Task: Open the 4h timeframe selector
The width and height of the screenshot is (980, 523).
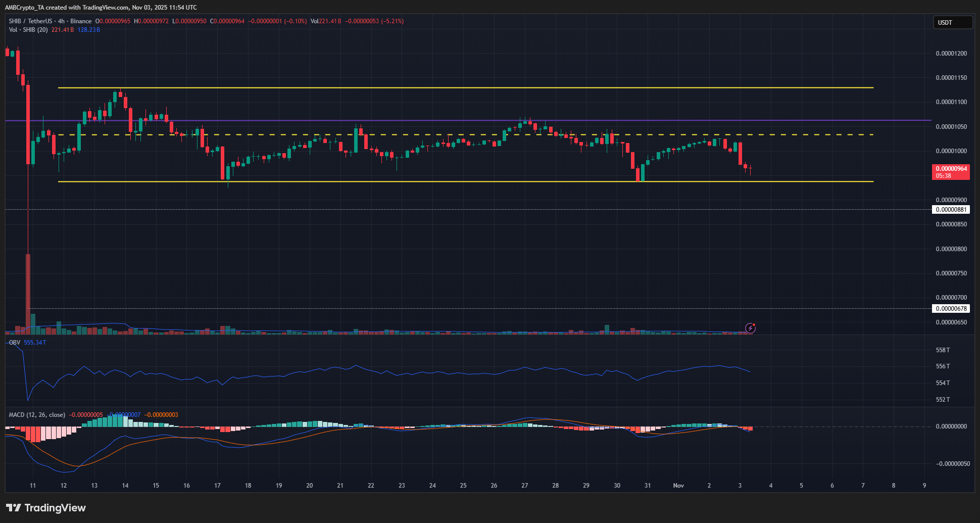Action: click(x=60, y=22)
